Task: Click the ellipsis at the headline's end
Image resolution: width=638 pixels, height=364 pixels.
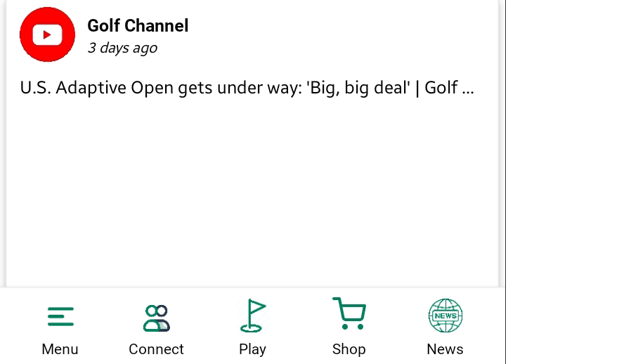Action: point(469,89)
